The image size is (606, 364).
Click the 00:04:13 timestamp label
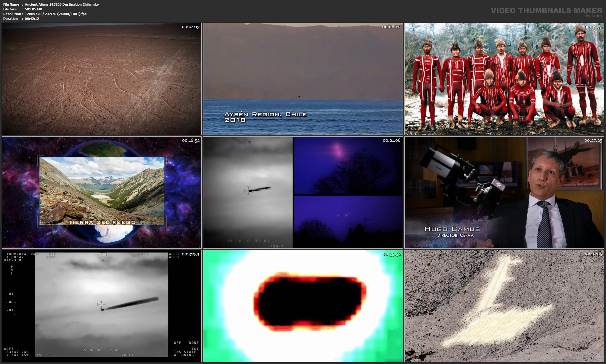click(x=190, y=27)
